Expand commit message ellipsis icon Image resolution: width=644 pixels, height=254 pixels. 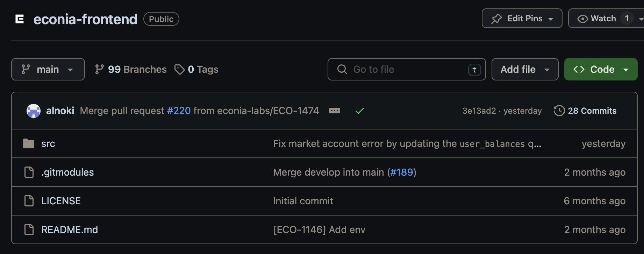(x=335, y=111)
